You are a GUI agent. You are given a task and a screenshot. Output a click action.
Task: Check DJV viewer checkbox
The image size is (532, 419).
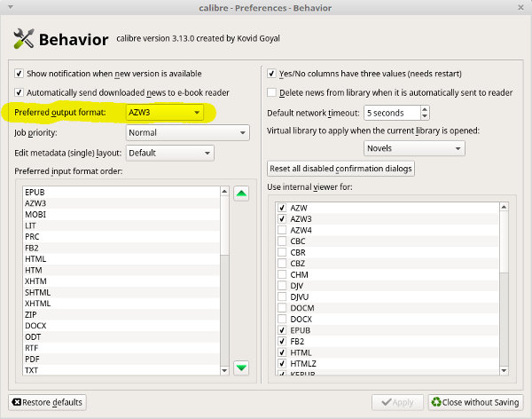(x=282, y=286)
